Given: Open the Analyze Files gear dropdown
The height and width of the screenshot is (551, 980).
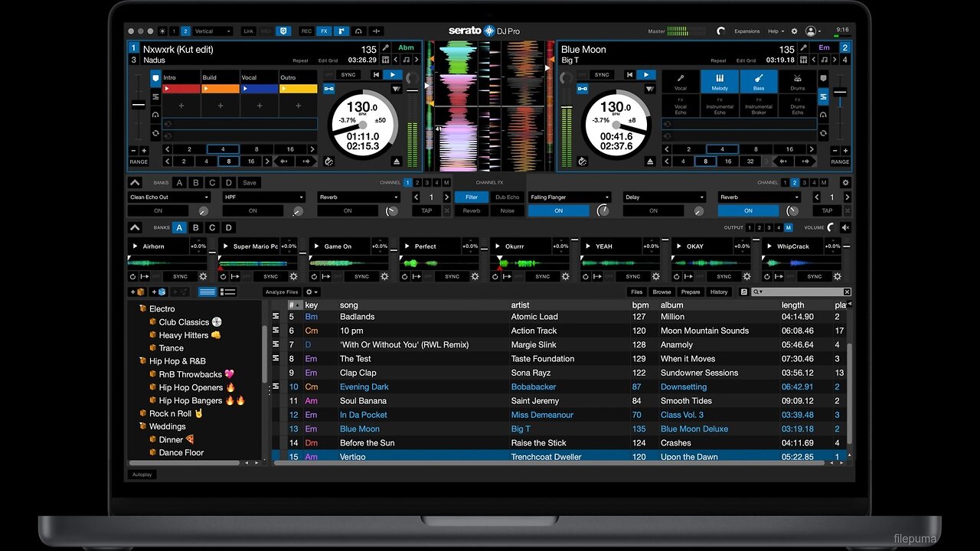Looking at the screenshot, I should click(312, 292).
